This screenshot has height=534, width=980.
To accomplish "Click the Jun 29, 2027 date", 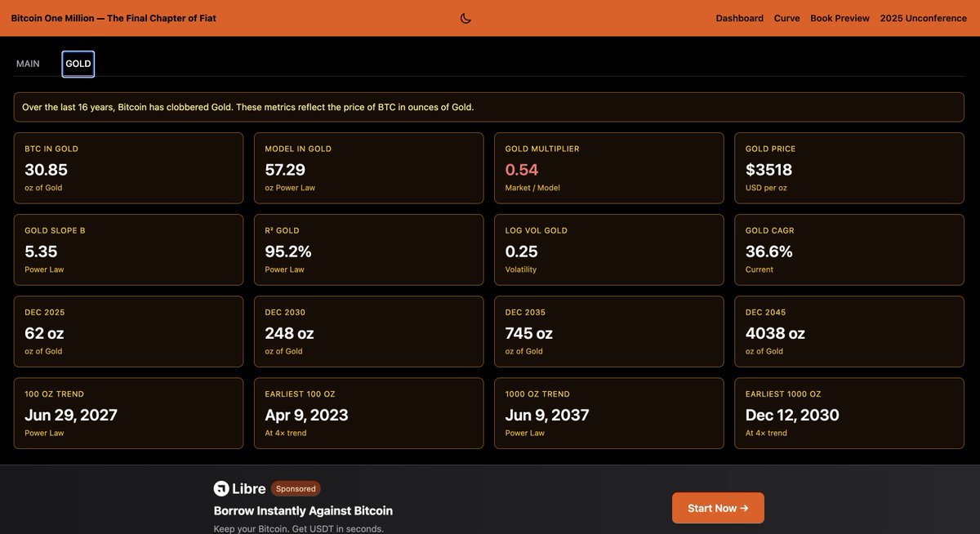I will tap(71, 415).
